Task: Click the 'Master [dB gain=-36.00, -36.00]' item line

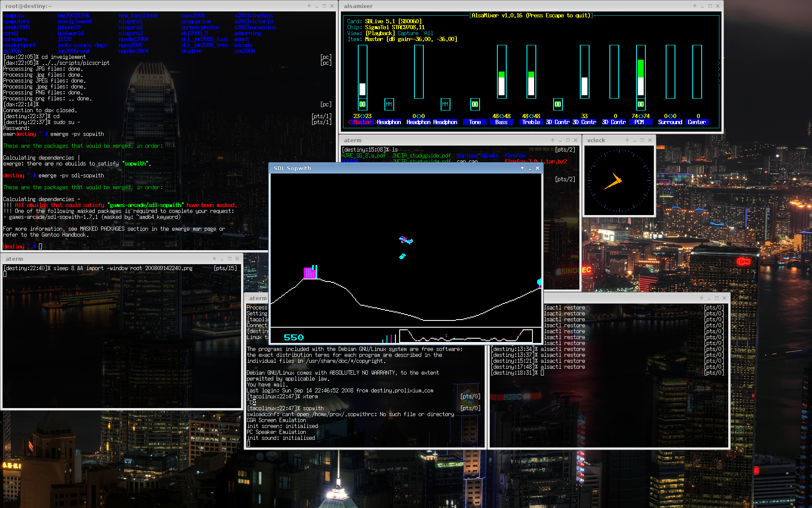Action: point(411,39)
